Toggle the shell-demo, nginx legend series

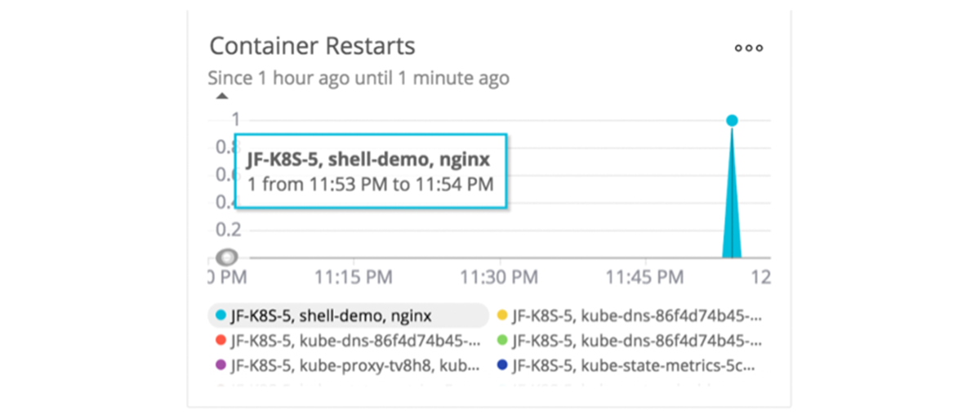point(331,315)
